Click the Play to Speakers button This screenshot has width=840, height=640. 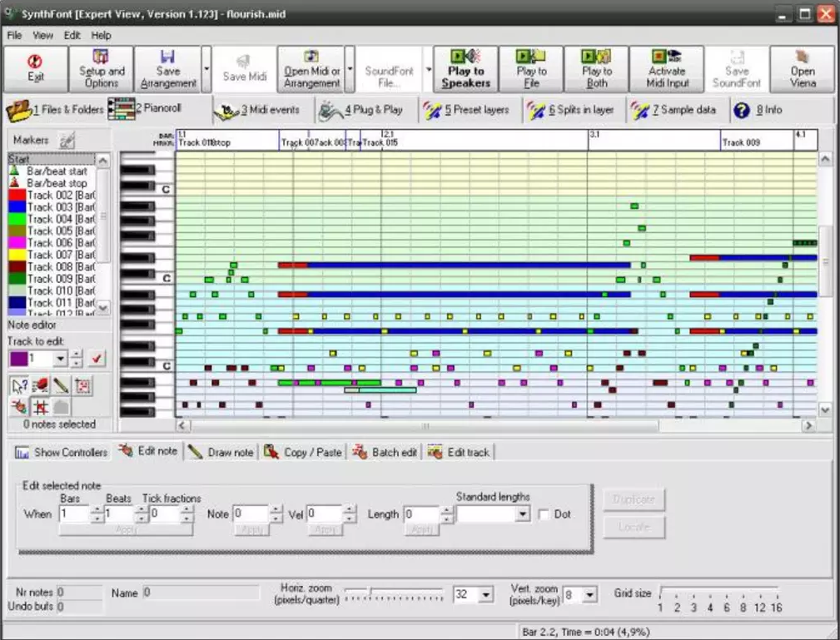pyautogui.click(x=465, y=69)
